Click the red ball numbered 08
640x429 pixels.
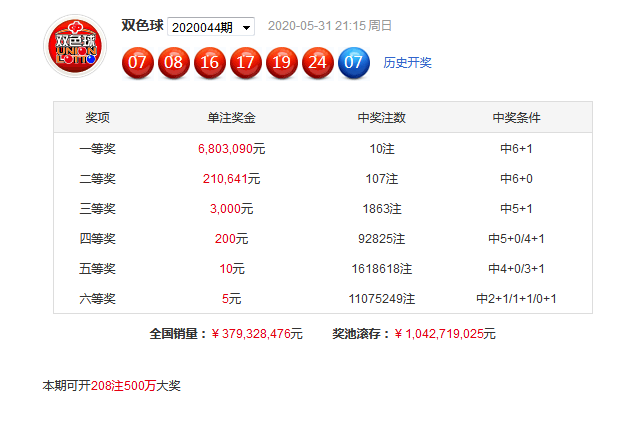(173, 62)
